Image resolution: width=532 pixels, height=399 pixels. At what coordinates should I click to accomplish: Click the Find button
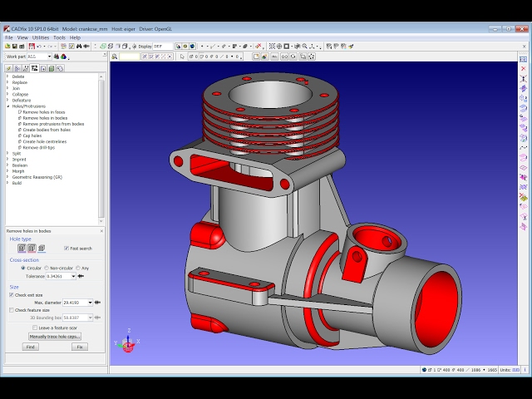(31, 347)
